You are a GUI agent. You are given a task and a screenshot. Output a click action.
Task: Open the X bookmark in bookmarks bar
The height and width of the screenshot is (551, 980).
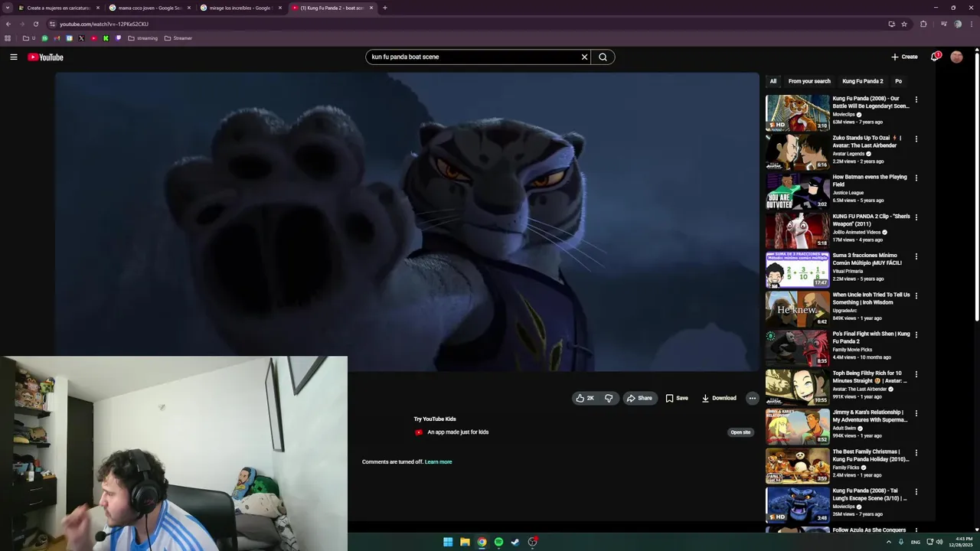pyautogui.click(x=81, y=38)
